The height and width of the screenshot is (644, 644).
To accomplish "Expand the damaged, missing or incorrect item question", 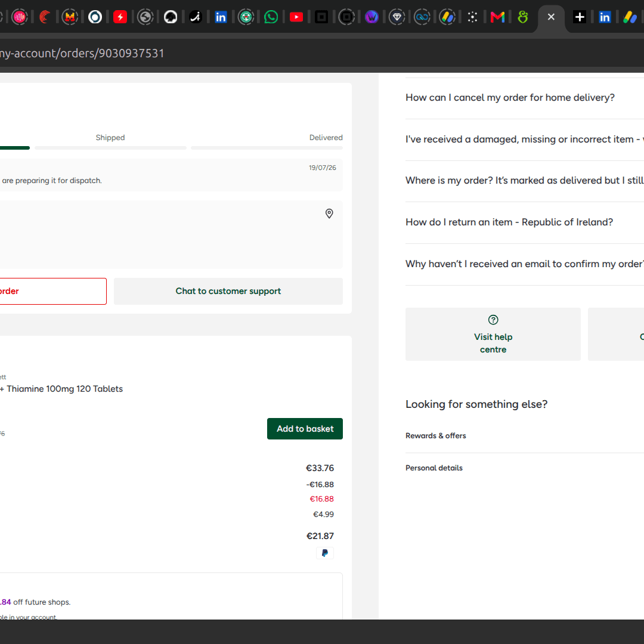I will tap(525, 140).
